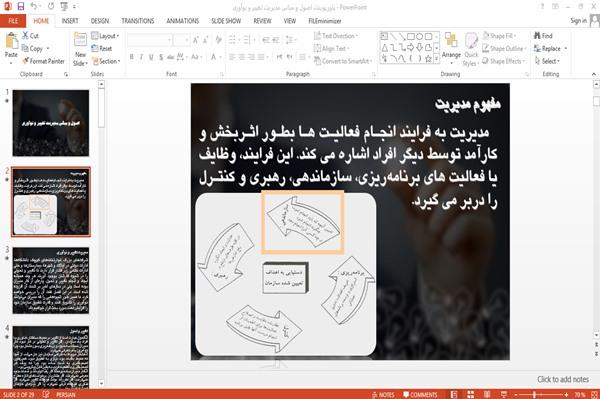Image resolution: width=600 pixels, height=399 pixels.
Task: Open Quick Styles gallery
Action: (471, 50)
